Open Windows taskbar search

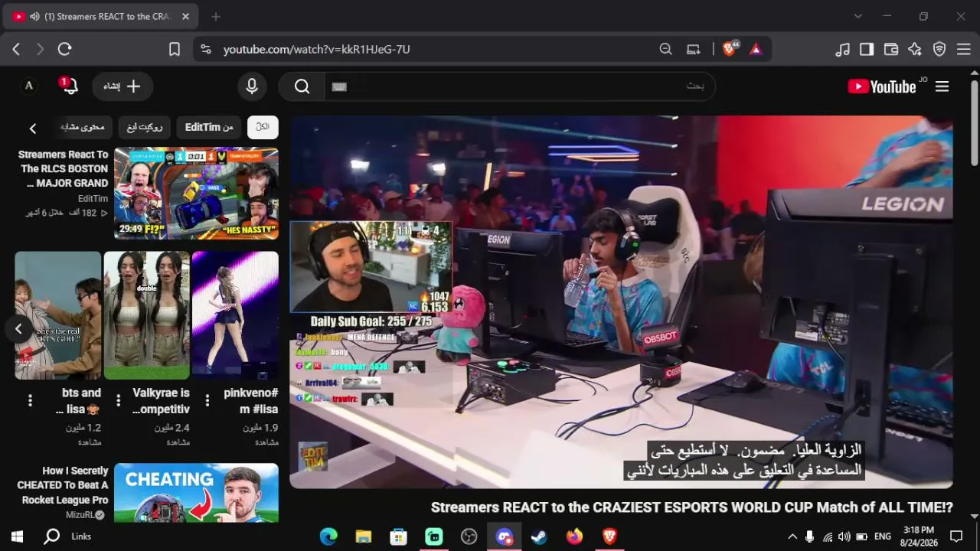click(52, 536)
